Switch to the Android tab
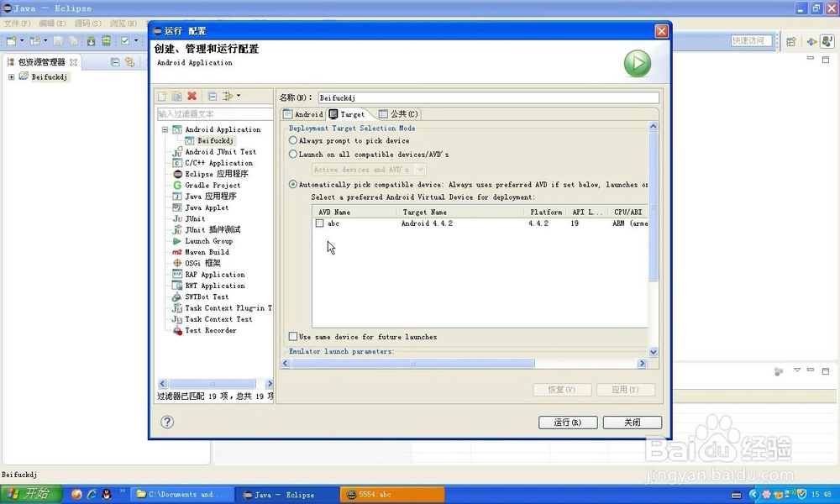The image size is (840, 504). pyautogui.click(x=303, y=114)
